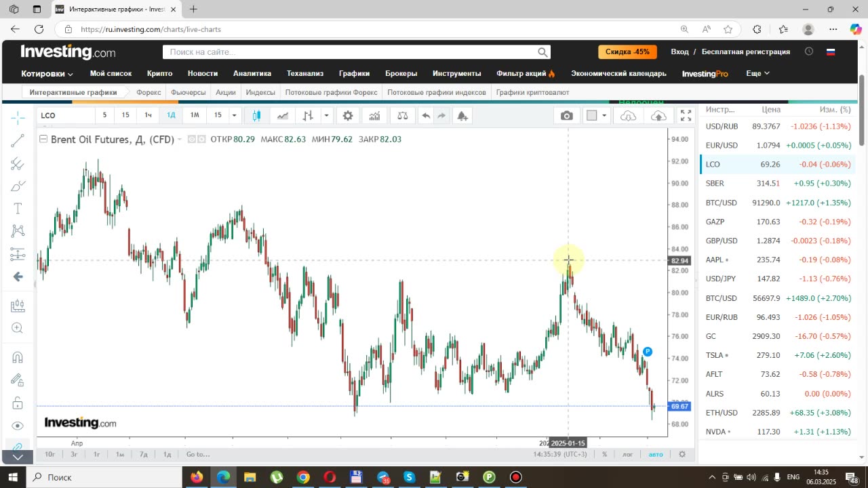Screen dimensions: 868x488
Task: Open chart settings gear at bottom right
Action: 682,454
